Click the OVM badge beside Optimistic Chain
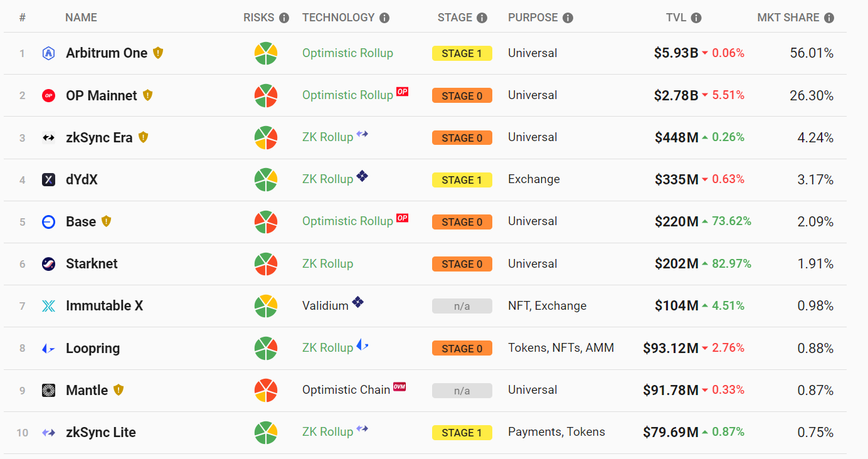The height and width of the screenshot is (459, 868). pos(400,386)
